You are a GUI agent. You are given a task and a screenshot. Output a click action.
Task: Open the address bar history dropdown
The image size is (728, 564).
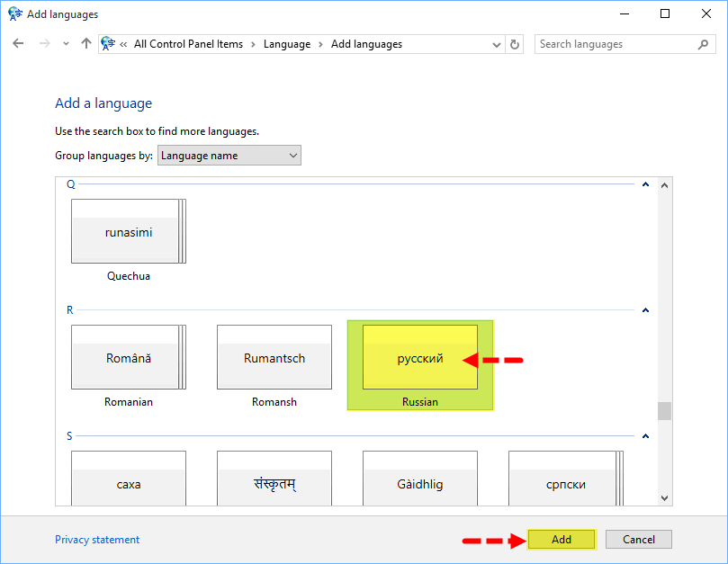[x=497, y=44]
